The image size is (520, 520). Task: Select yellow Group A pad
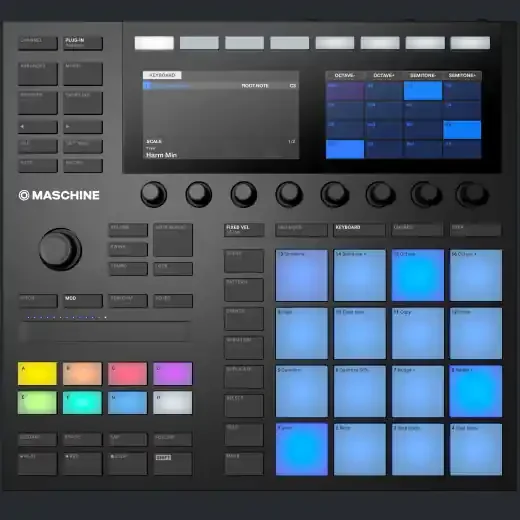[37, 373]
